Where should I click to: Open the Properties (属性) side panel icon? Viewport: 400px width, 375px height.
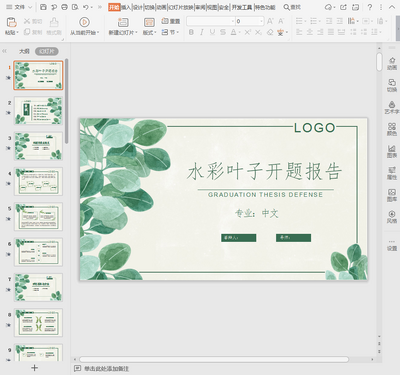(x=392, y=173)
